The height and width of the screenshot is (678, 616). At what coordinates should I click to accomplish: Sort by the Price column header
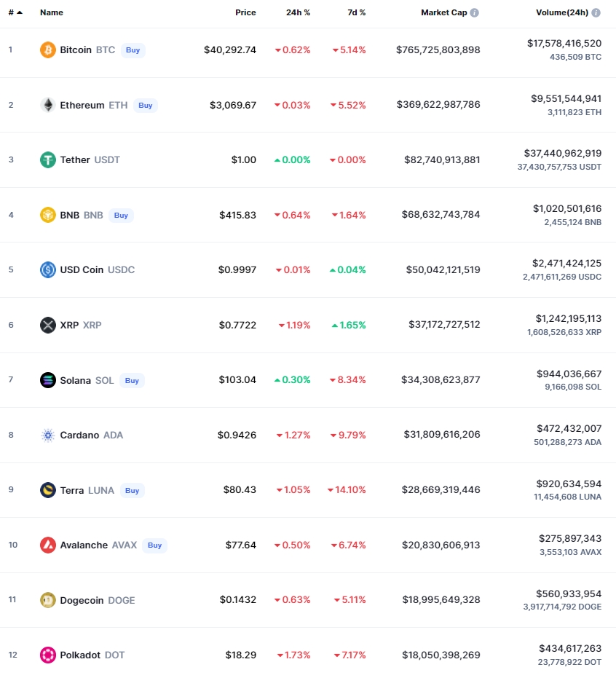pos(245,12)
